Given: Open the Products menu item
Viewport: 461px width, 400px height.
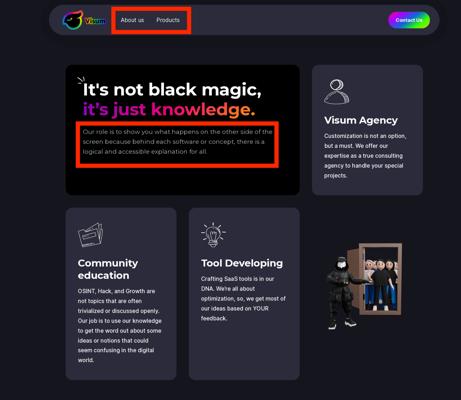Looking at the screenshot, I should pyautogui.click(x=168, y=20).
